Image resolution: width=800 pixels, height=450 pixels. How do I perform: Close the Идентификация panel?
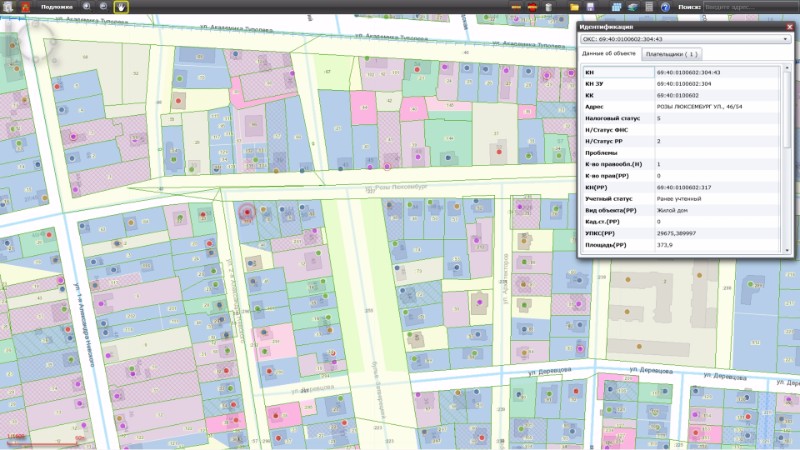pos(788,25)
